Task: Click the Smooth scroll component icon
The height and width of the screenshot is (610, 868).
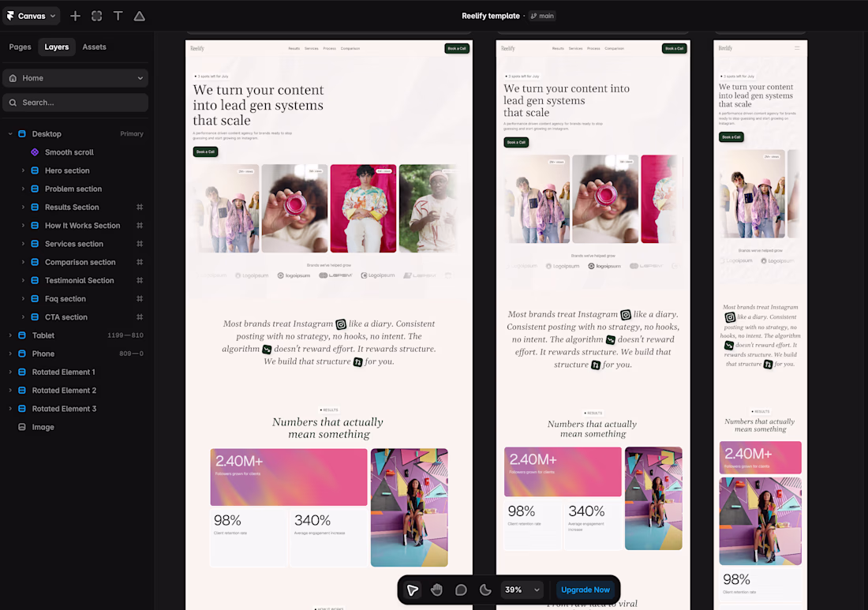Action: click(x=35, y=152)
